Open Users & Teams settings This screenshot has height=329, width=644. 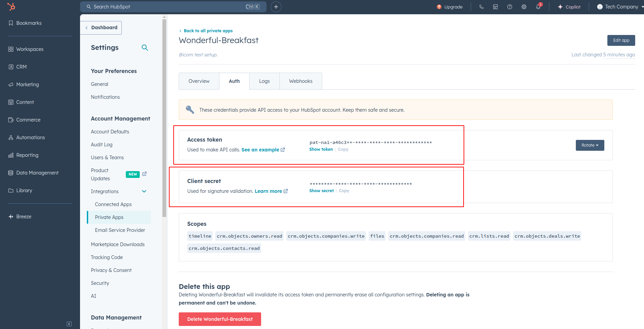coord(108,158)
